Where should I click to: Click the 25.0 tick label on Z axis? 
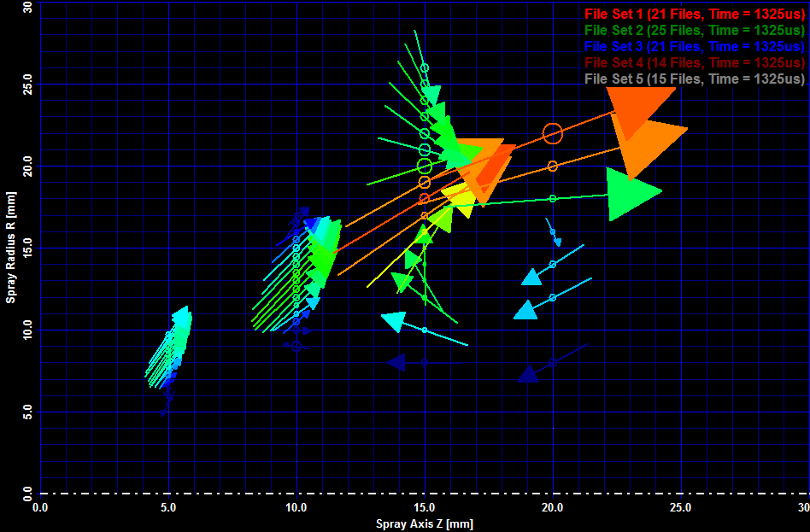pos(680,507)
